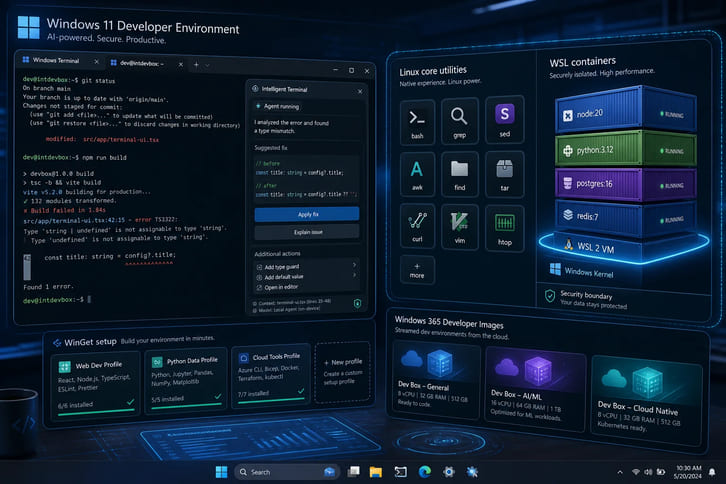Image resolution: width=726 pixels, height=484 pixels.
Task: Launch the vim utility tile
Action: pos(459,226)
